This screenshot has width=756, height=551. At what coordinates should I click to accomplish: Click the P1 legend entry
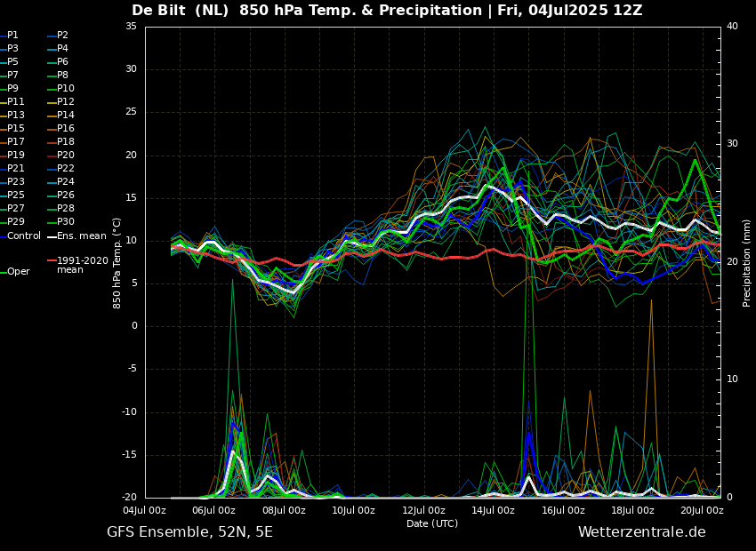click(9, 36)
